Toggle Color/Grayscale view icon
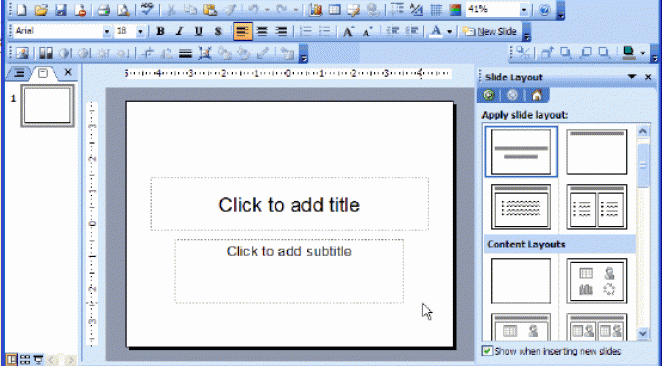This screenshot has height=366, width=662. coord(456,10)
